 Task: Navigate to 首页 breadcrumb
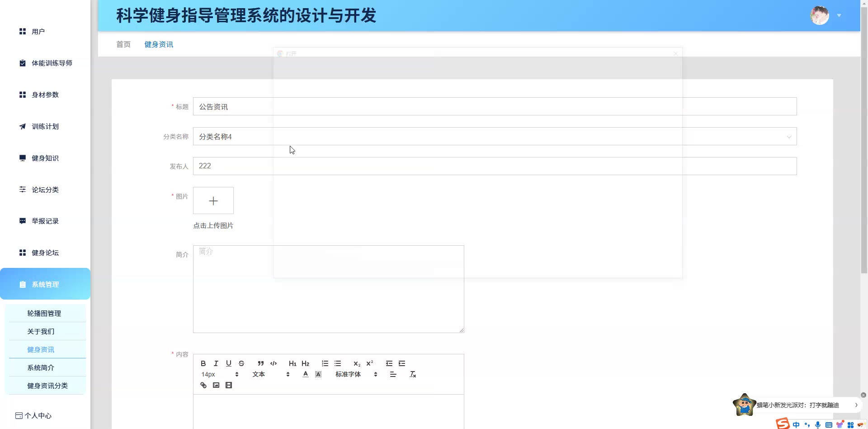pyautogui.click(x=123, y=44)
